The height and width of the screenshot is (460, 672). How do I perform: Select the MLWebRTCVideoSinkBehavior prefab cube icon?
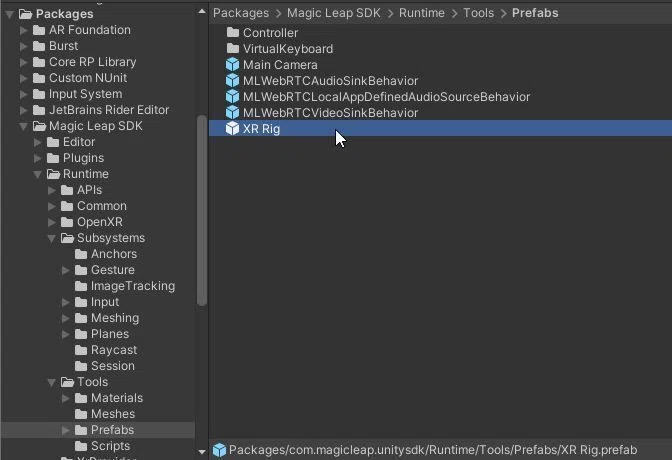tap(232, 112)
